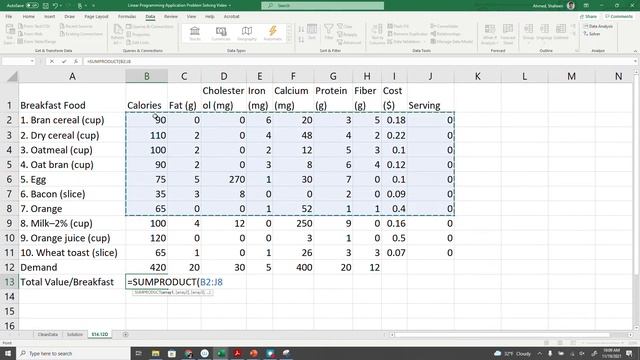Click the Share button
The image size is (640, 360).
tap(589, 17)
